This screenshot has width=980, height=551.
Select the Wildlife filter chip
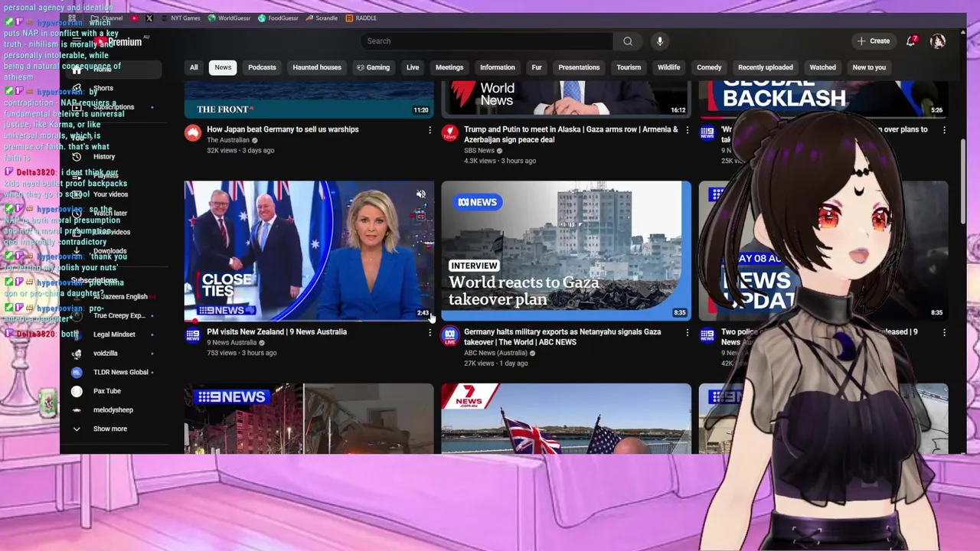pos(668,67)
